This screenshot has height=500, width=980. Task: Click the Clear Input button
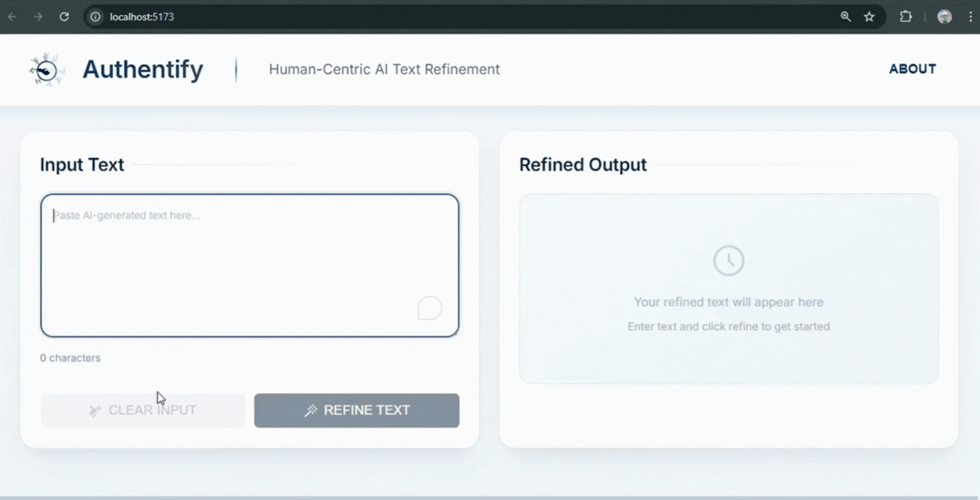142,410
